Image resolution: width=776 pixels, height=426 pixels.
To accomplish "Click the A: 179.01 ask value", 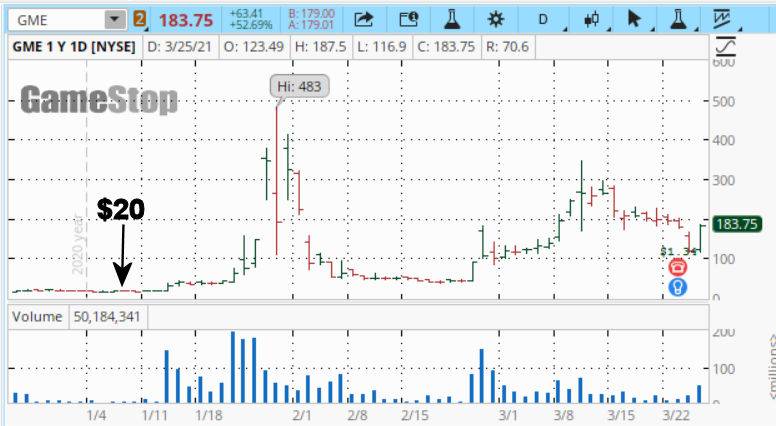I will [312, 25].
